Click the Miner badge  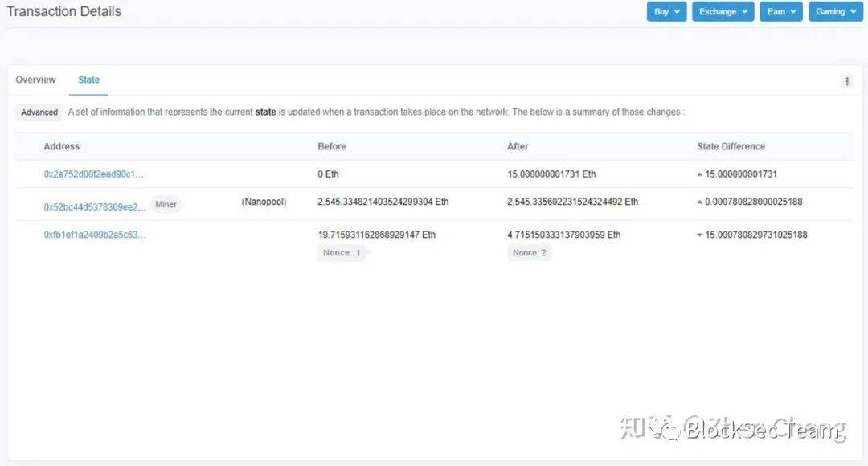[x=166, y=204]
